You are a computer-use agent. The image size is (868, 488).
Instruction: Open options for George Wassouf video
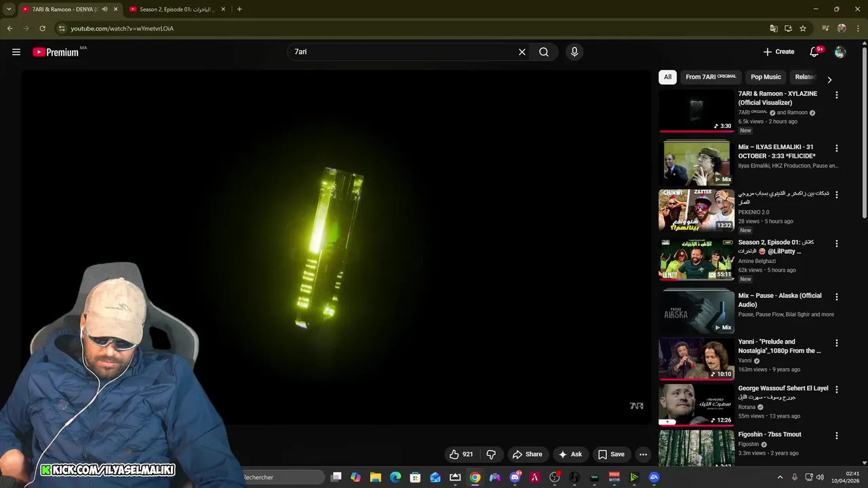click(x=836, y=390)
